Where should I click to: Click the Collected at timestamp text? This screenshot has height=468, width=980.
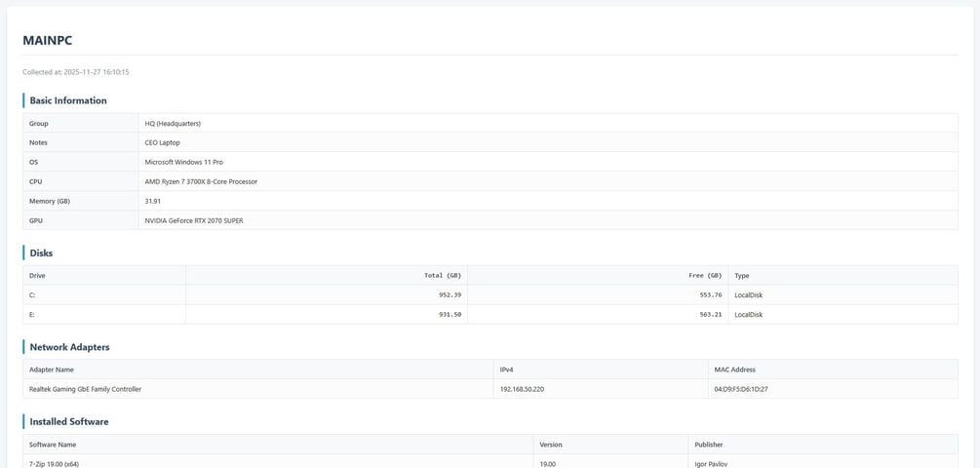(76, 72)
